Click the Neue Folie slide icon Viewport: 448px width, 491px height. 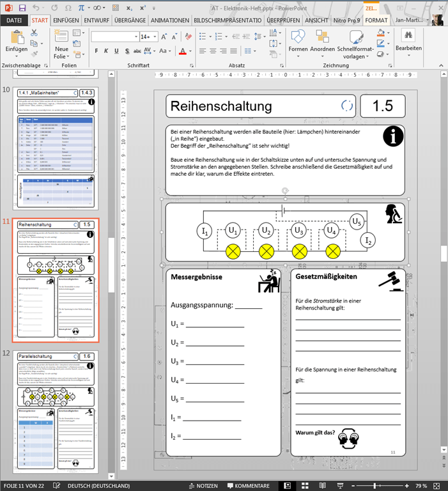click(x=61, y=36)
